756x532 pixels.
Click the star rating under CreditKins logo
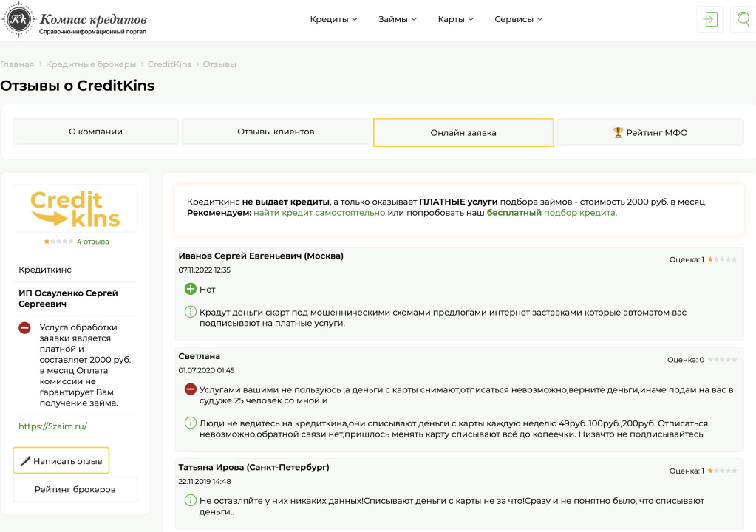[x=58, y=242]
